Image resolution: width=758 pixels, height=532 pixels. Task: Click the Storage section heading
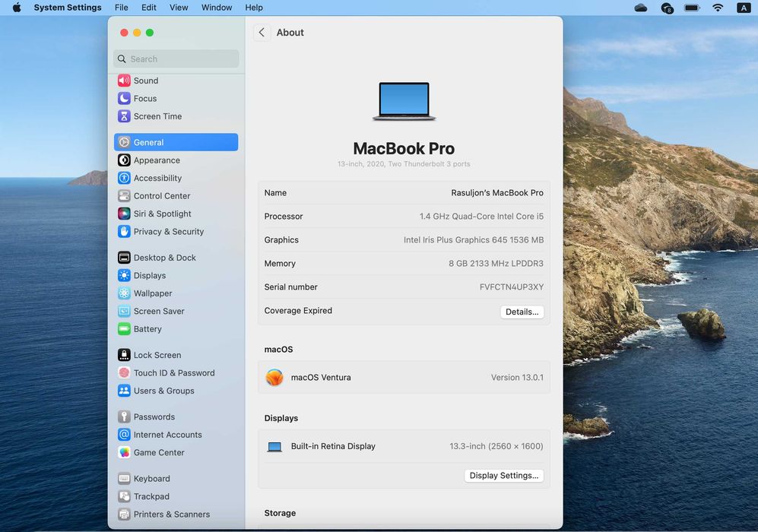click(x=280, y=513)
